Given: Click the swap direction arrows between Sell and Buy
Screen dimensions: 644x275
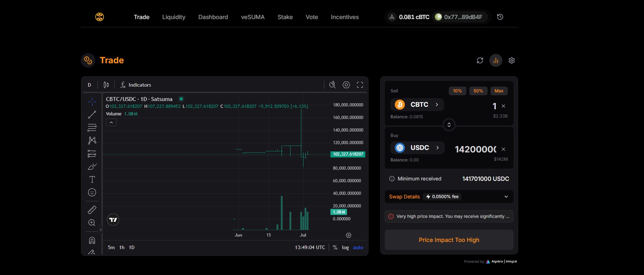Looking at the screenshot, I should point(449,125).
